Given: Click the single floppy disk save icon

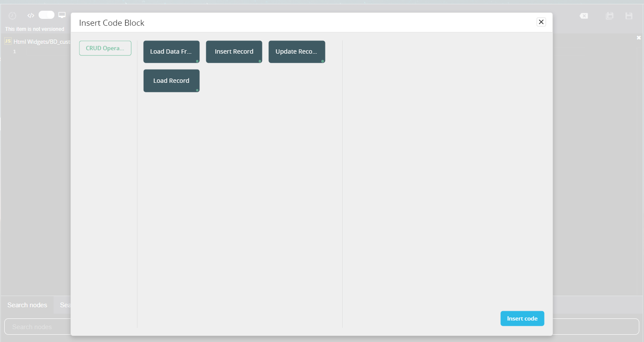Looking at the screenshot, I should click(629, 16).
